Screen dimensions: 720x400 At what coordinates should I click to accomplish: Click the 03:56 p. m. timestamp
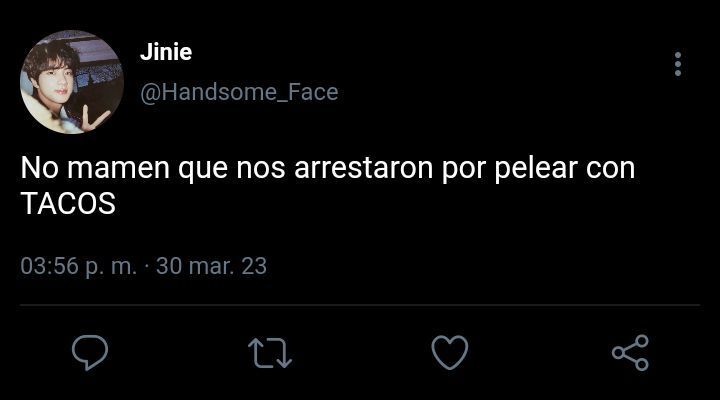[79, 266]
